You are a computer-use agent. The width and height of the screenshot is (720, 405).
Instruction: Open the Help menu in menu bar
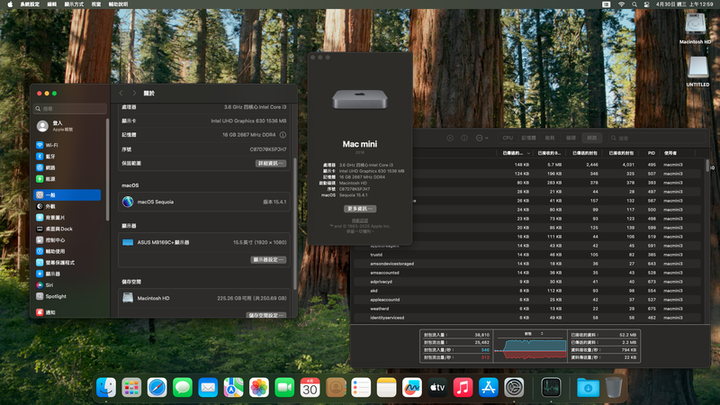click(118, 4)
